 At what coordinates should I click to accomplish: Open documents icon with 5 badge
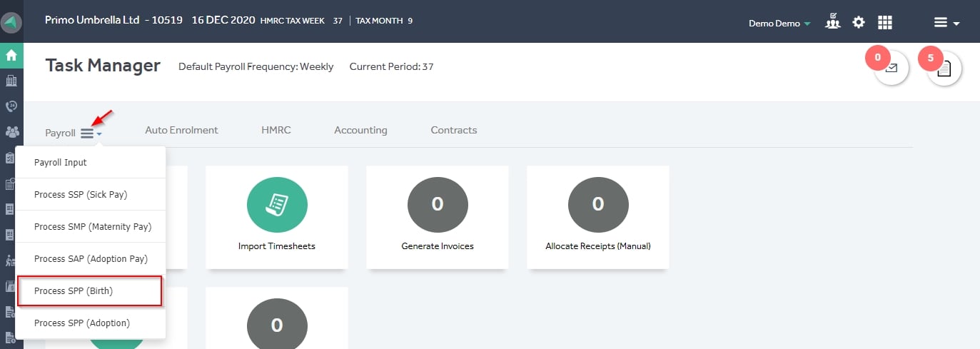point(944,69)
